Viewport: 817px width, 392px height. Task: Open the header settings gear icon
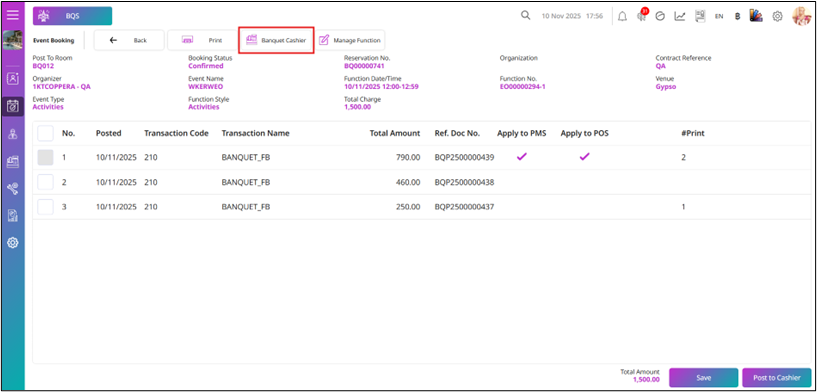tap(777, 16)
